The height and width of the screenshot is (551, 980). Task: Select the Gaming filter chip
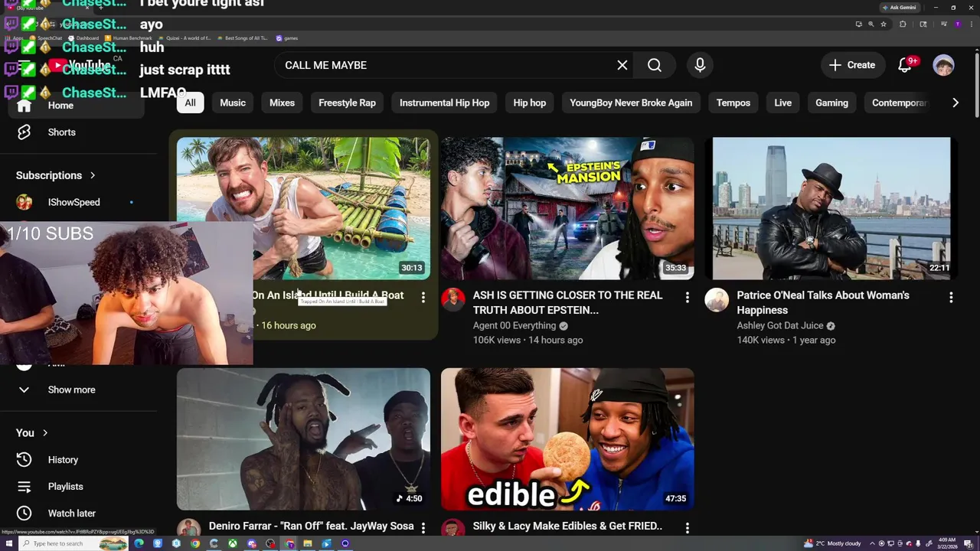pos(831,103)
